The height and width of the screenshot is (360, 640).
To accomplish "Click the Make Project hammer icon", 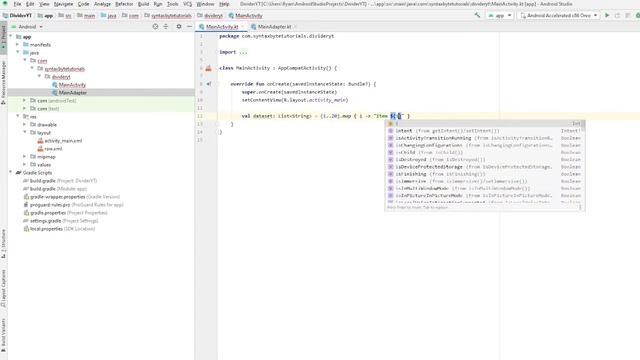I will click(477, 16).
